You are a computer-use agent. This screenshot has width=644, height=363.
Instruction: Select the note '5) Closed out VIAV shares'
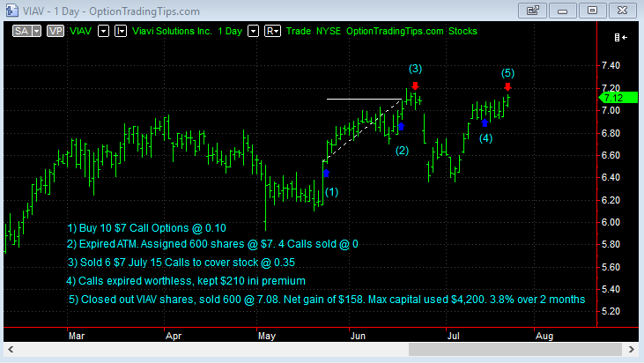click(x=327, y=300)
